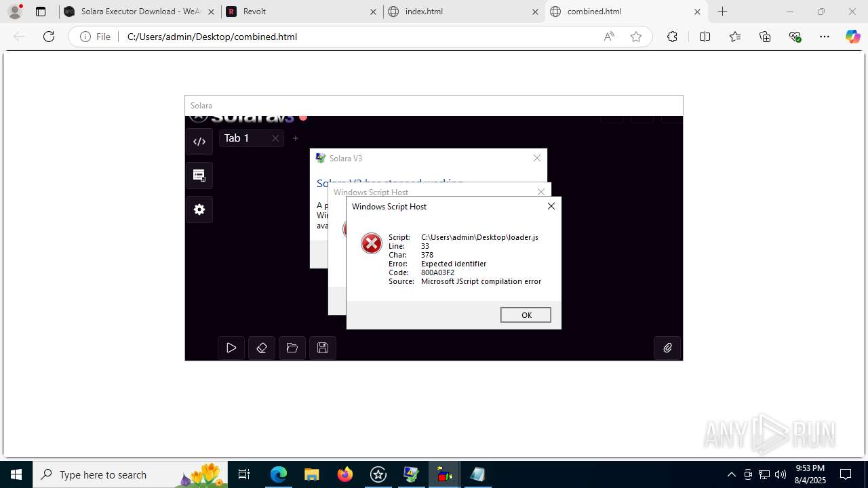The height and width of the screenshot is (488, 868).
Task: Open Task View on the taskbar
Action: click(244, 474)
